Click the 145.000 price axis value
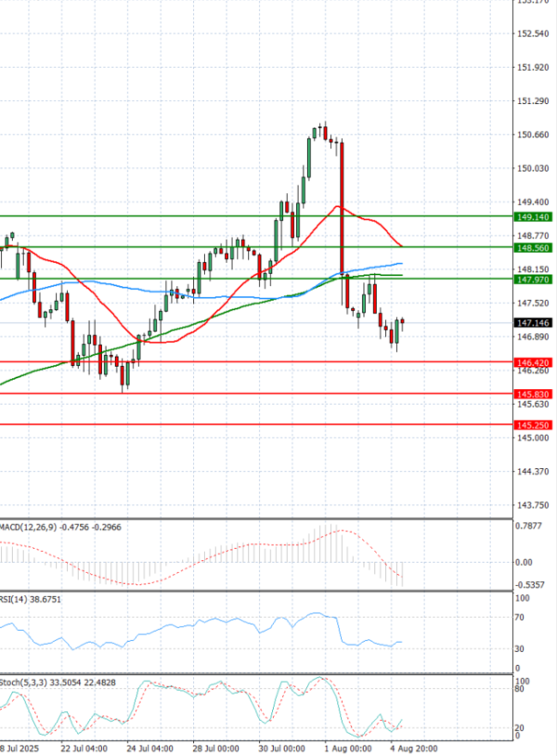 tap(533, 437)
